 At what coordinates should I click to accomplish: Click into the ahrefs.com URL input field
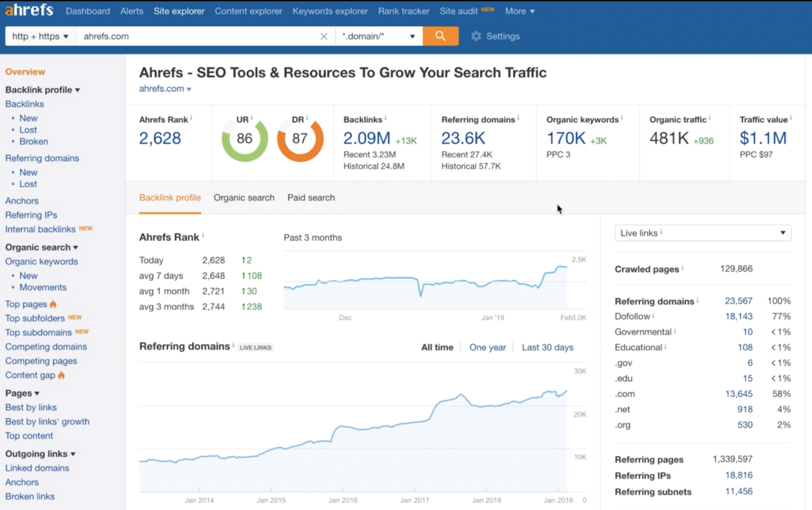point(196,36)
